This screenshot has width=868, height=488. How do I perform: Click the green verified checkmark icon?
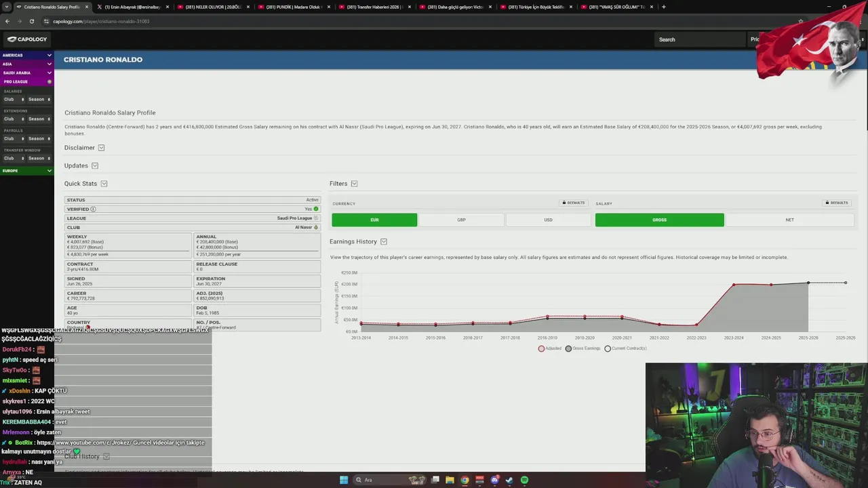pos(316,209)
